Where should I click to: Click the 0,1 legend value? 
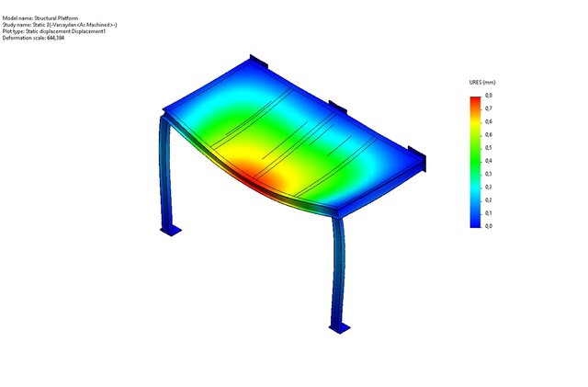(x=488, y=213)
